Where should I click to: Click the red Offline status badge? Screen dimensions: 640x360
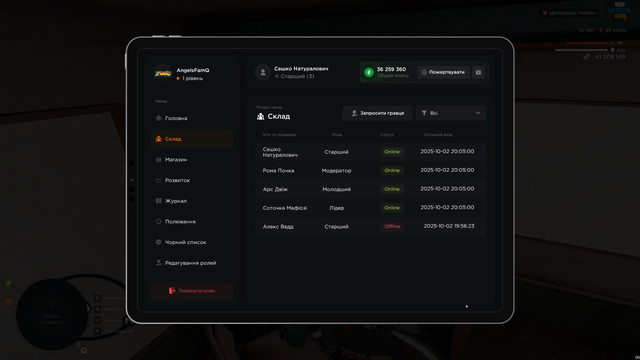(392, 226)
